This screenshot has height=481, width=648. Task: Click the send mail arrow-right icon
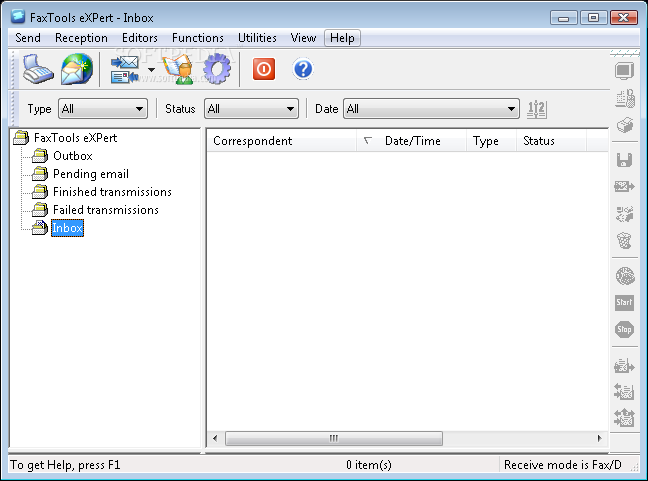tap(624, 366)
